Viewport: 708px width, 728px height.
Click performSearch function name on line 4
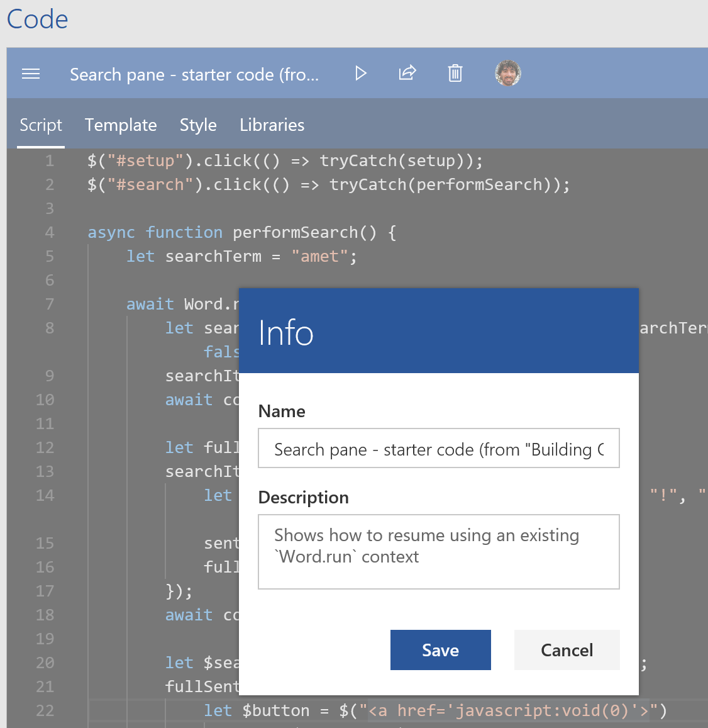tap(295, 232)
